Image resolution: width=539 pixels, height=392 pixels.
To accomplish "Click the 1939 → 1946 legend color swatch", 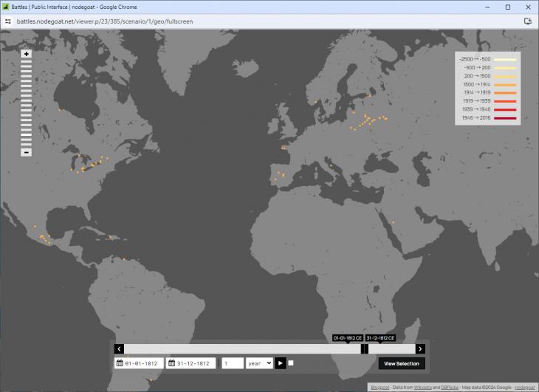I will point(505,109).
